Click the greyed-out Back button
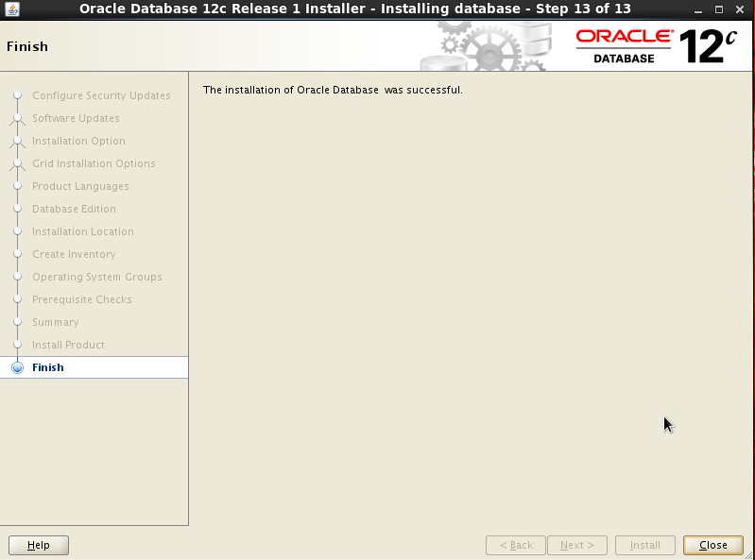755x560 pixels. [516, 545]
